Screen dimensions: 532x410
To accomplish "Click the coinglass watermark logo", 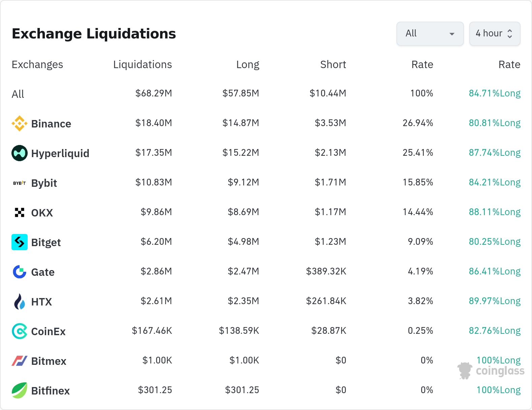I will pos(491,371).
